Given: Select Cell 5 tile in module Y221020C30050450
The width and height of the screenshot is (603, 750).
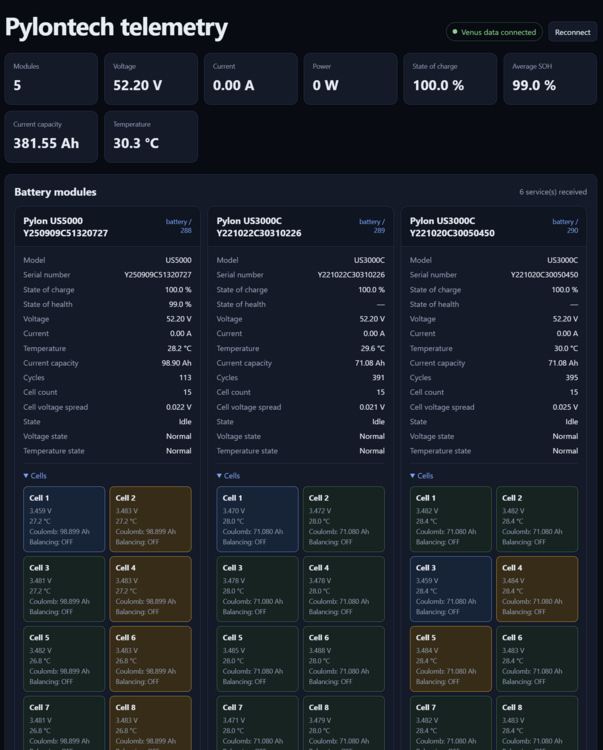Looking at the screenshot, I should (450, 659).
